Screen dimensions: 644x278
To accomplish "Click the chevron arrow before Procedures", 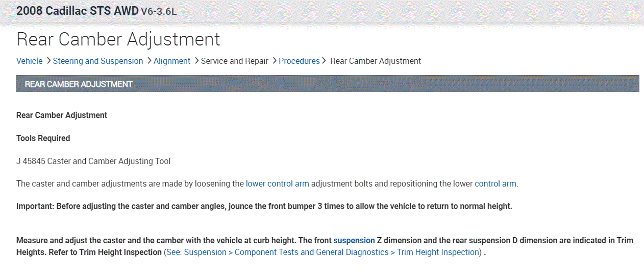I will (x=274, y=61).
